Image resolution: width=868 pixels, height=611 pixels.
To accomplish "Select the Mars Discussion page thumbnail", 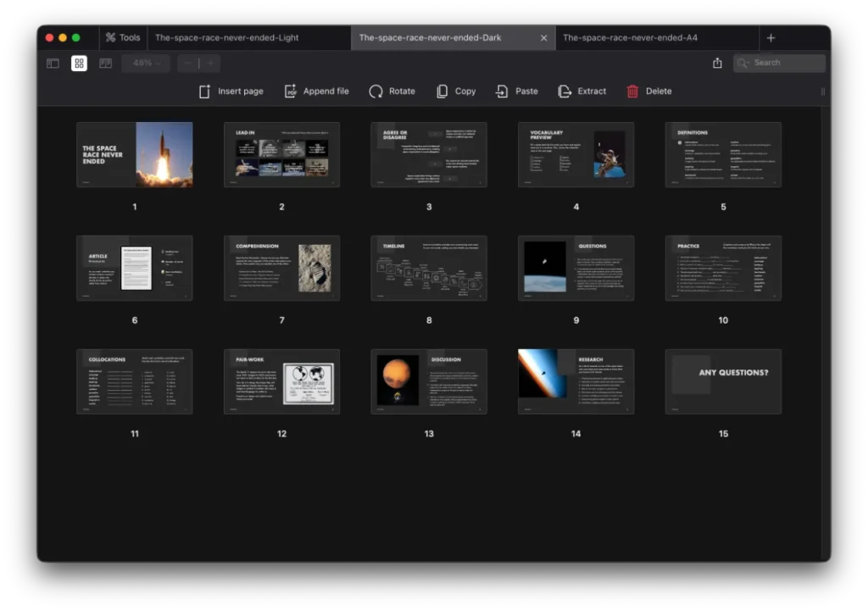I will (429, 381).
